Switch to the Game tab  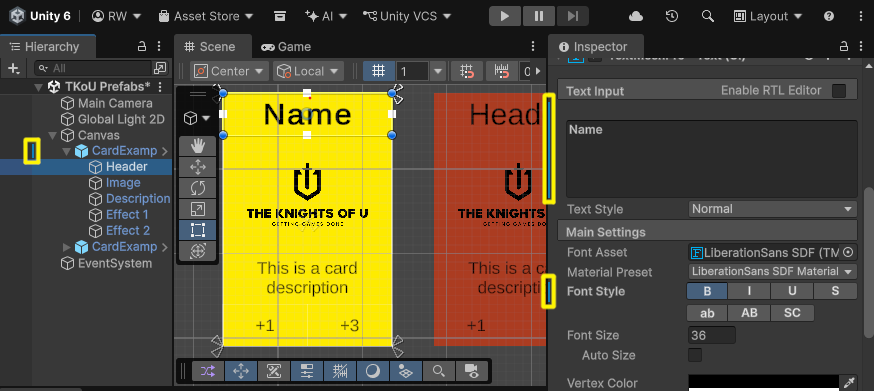(286, 47)
